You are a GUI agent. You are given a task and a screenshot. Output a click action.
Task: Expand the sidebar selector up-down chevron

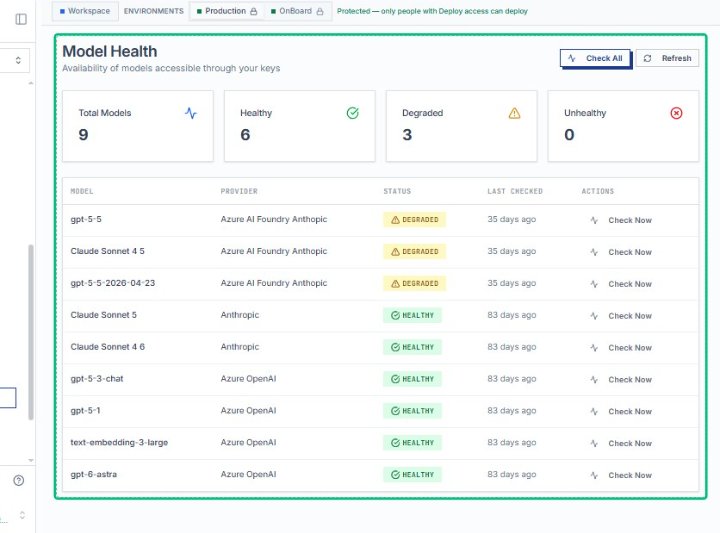coord(18,60)
